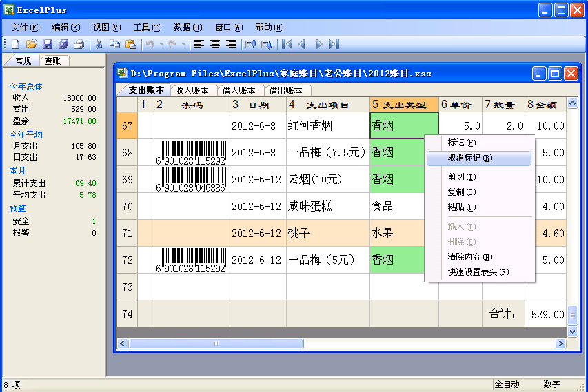Select the 咸味蛋糕 cell in row 70
588x392 pixels.
327,206
